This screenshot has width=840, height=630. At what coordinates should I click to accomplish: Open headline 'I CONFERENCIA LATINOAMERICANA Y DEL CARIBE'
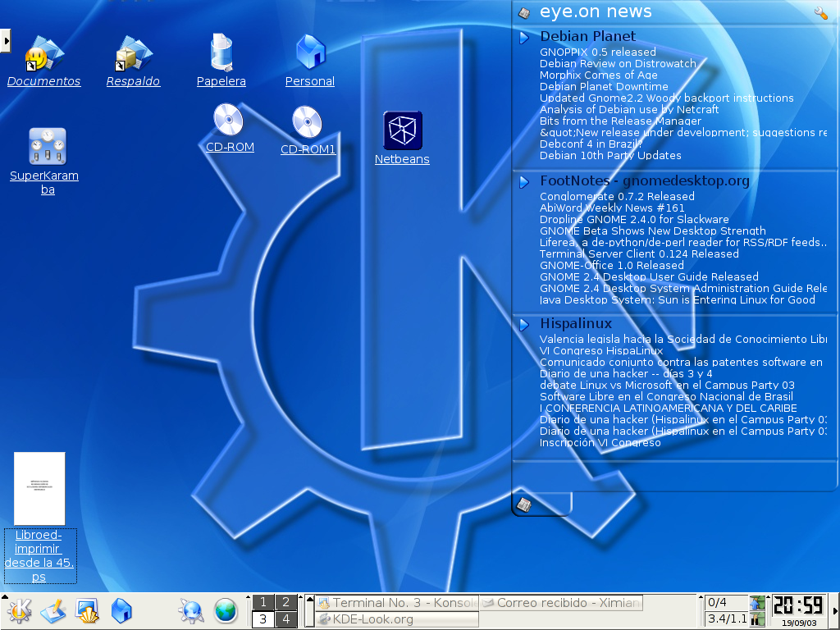pos(668,409)
